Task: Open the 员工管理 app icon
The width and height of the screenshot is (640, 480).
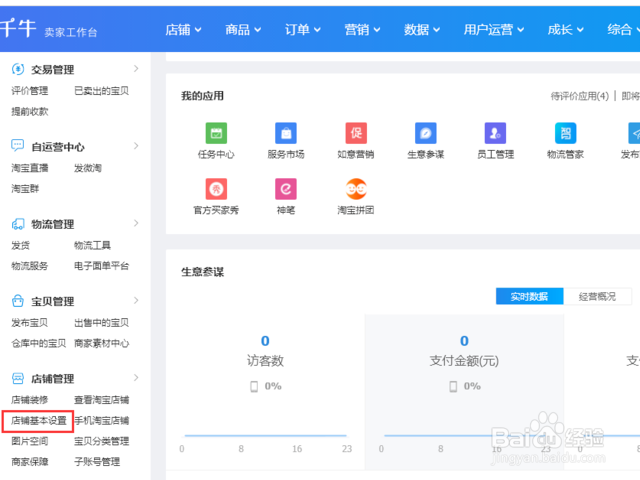Action: pyautogui.click(x=495, y=133)
